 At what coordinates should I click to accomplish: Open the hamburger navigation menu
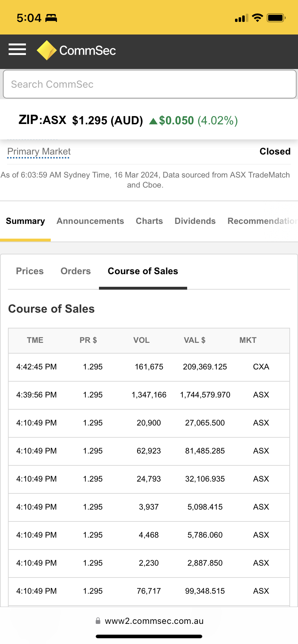point(17,50)
